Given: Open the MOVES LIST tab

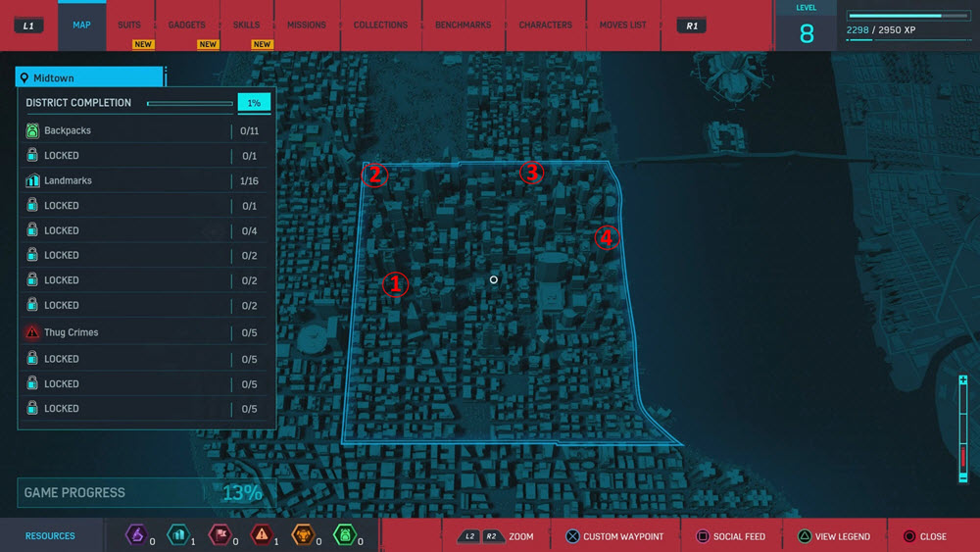Looking at the screenshot, I should click(623, 25).
